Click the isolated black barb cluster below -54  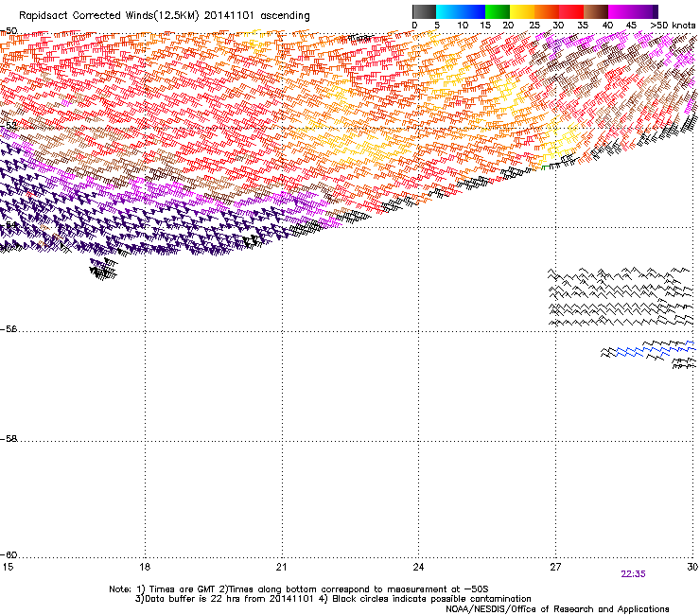click(103, 269)
